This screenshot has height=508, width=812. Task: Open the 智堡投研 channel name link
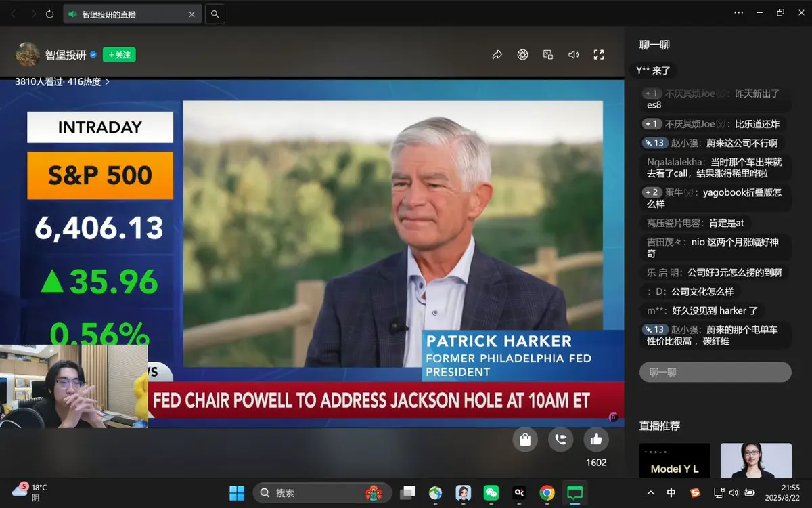point(65,55)
